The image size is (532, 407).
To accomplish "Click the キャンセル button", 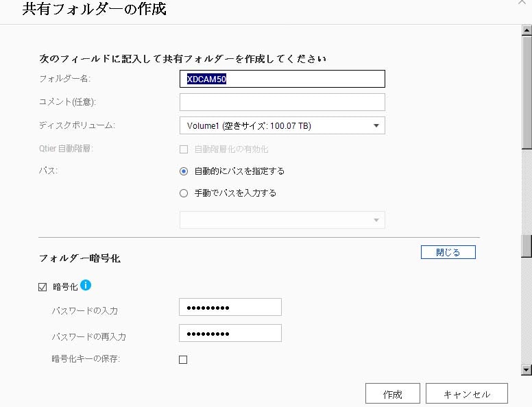I will click(x=467, y=394).
